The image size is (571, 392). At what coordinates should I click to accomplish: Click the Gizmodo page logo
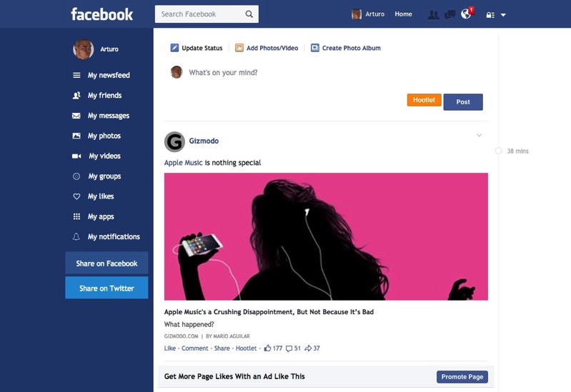coord(175,141)
